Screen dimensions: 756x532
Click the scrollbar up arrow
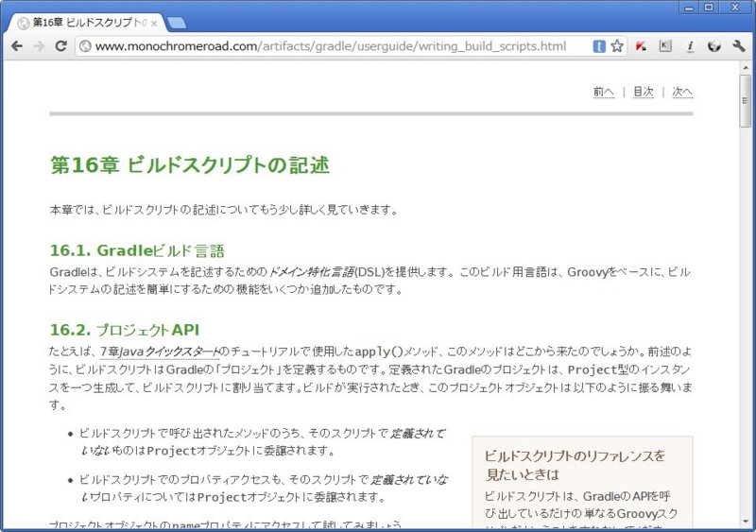(x=746, y=68)
